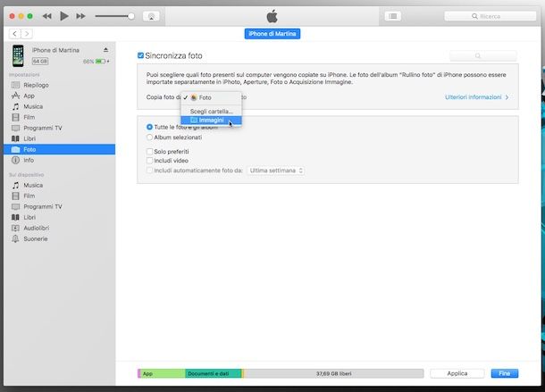Click Documenti e dati storage segment
545x392 pixels.
(213, 373)
